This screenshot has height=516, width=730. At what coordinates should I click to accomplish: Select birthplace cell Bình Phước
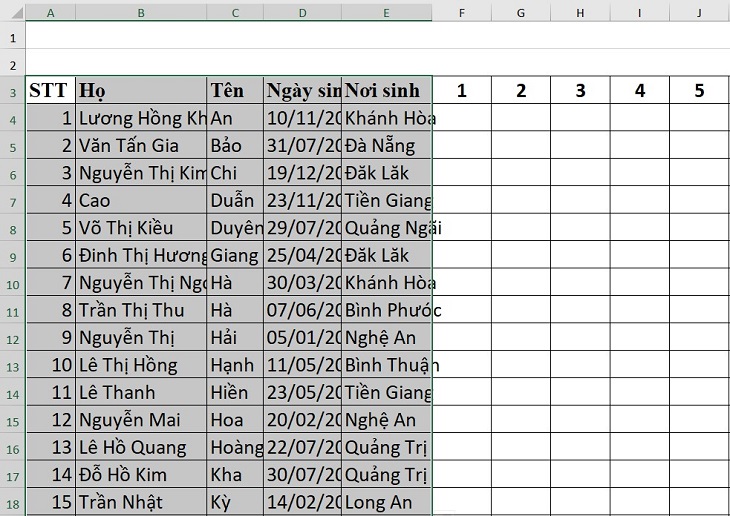click(x=386, y=310)
